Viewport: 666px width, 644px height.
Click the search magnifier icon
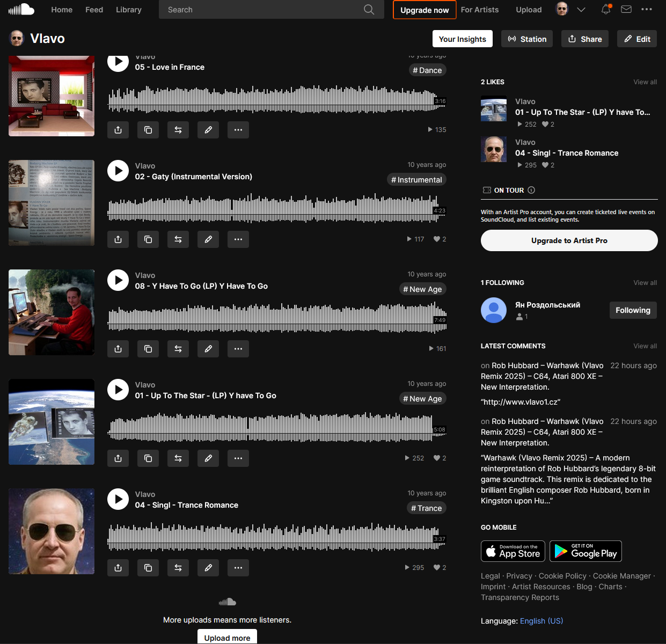pos(369,10)
